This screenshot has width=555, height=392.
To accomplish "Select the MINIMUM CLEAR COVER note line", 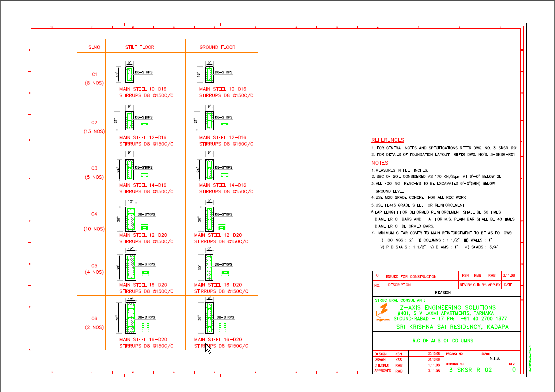I will point(442,233).
